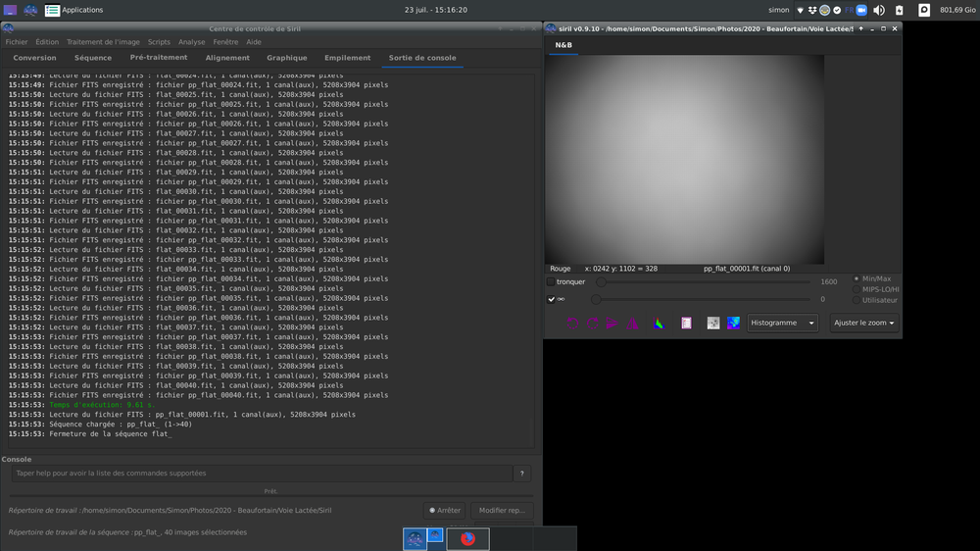
Task: Switch to the Empilement tab
Action: click(x=348, y=58)
